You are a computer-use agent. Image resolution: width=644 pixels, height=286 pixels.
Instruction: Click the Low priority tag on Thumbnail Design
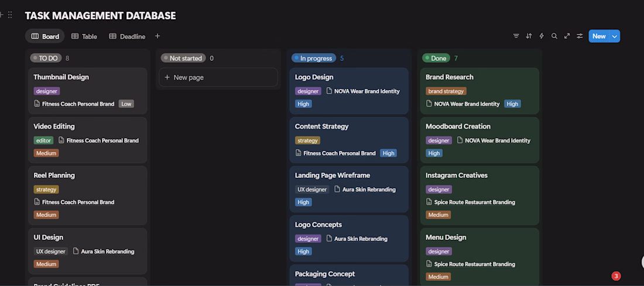(126, 104)
